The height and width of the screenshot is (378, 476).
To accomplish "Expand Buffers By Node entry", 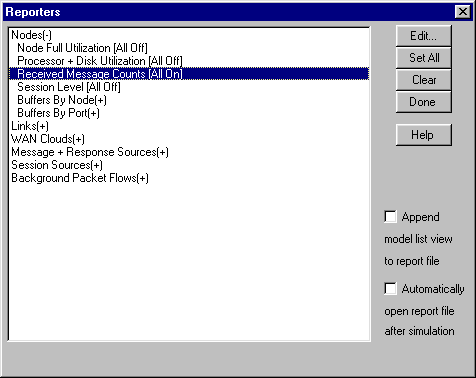I will [62, 100].
